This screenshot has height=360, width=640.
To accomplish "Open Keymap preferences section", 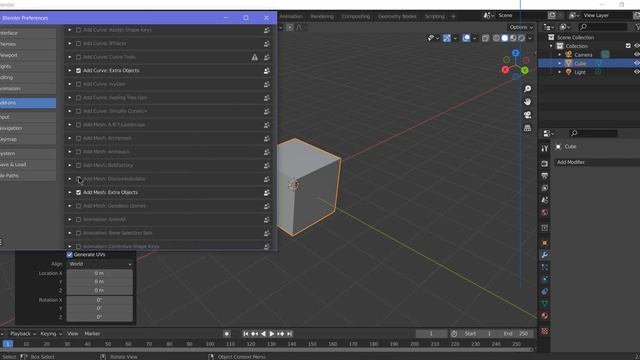I will point(28,139).
